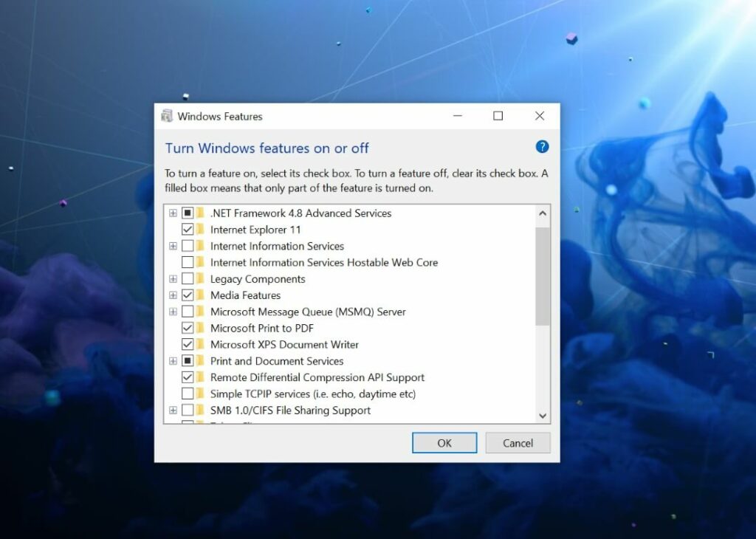This screenshot has height=539, width=756.
Task: Maximize the Windows Features window
Action: coord(498,116)
